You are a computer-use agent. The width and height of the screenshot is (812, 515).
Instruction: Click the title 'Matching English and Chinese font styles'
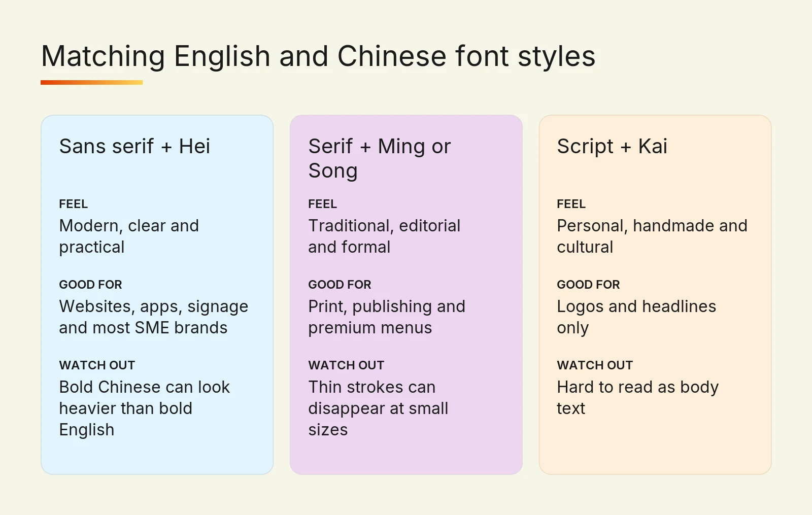(318, 56)
